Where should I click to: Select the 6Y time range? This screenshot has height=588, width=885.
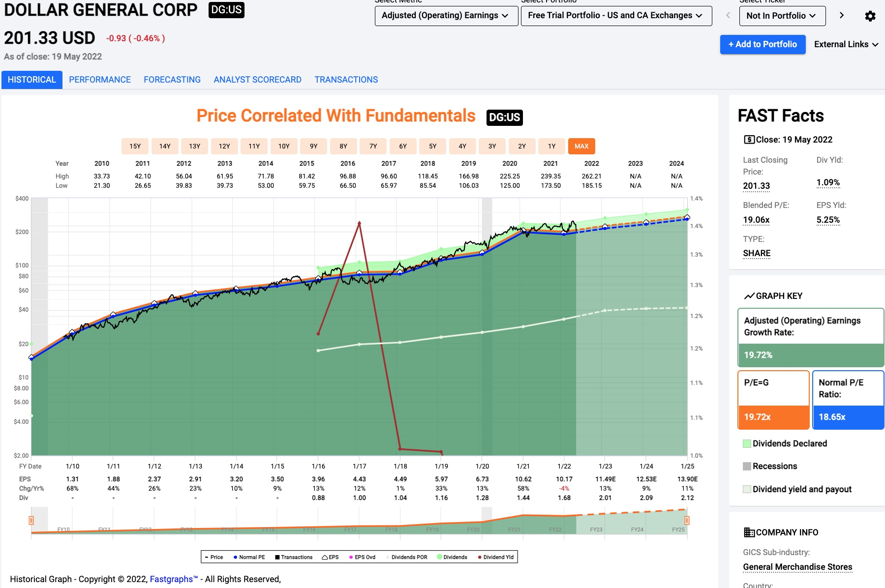403,146
